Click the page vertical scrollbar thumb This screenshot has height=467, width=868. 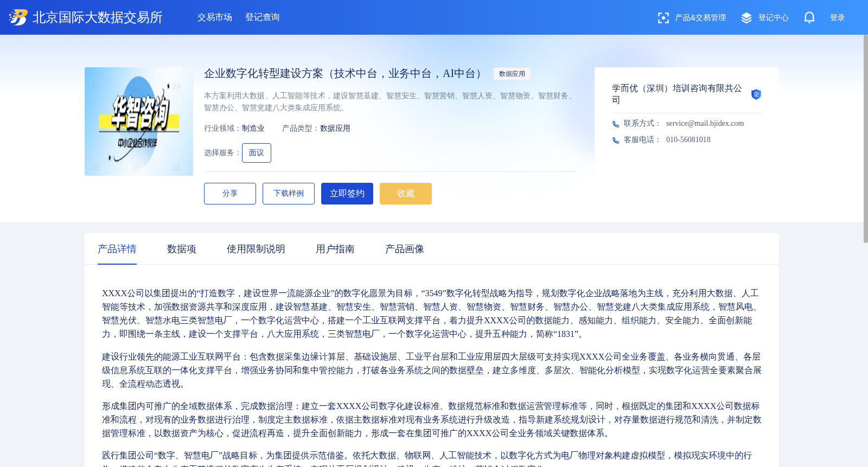pyautogui.click(x=865, y=138)
